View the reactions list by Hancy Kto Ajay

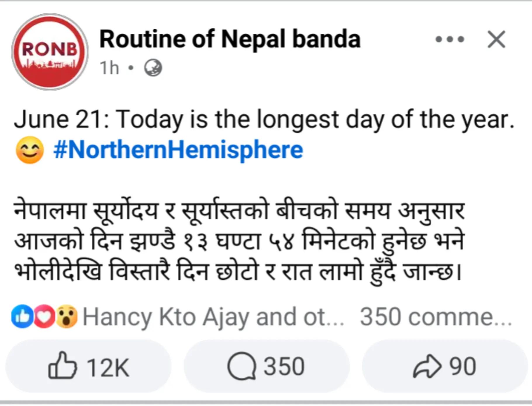pyautogui.click(x=213, y=317)
